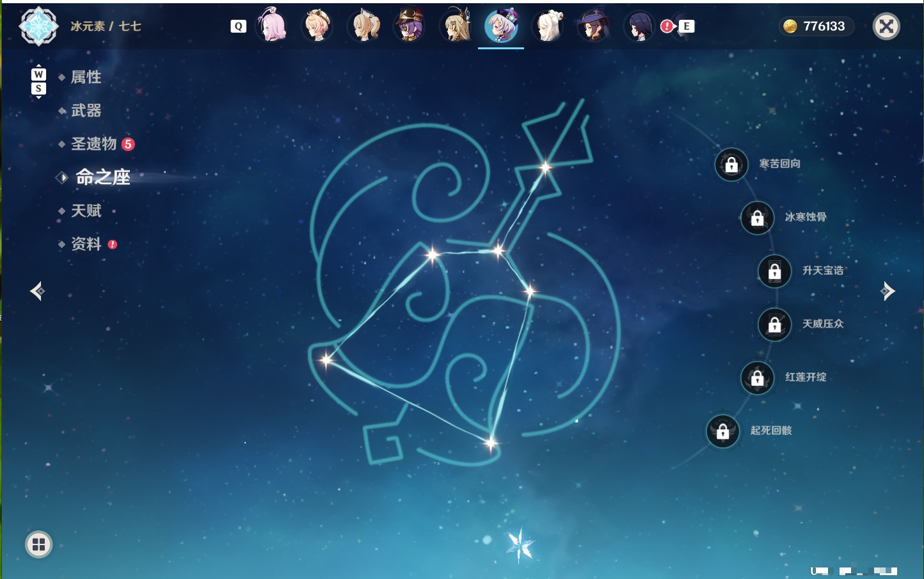This screenshot has height=579, width=924.
Task: Open the 武器 weapon menu
Action: 86,111
